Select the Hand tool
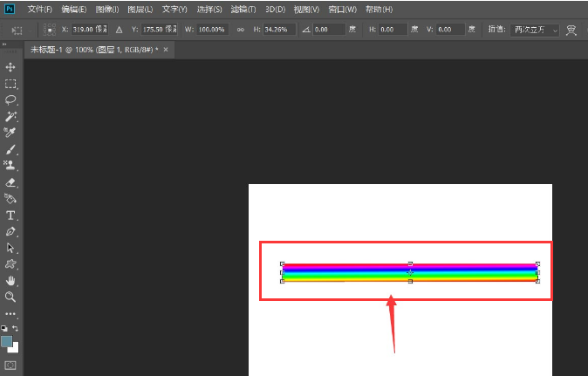This screenshot has width=588, height=376. pos(10,280)
